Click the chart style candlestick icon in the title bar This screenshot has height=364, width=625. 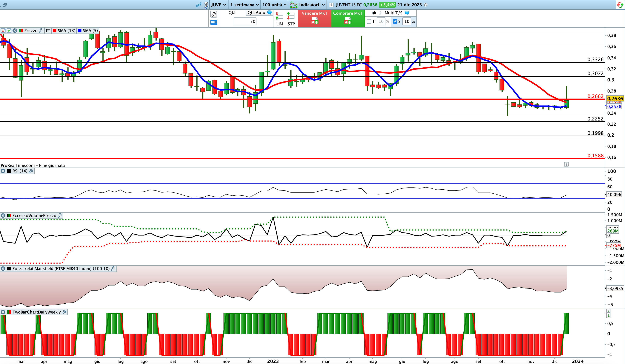pyautogui.click(x=199, y=5)
